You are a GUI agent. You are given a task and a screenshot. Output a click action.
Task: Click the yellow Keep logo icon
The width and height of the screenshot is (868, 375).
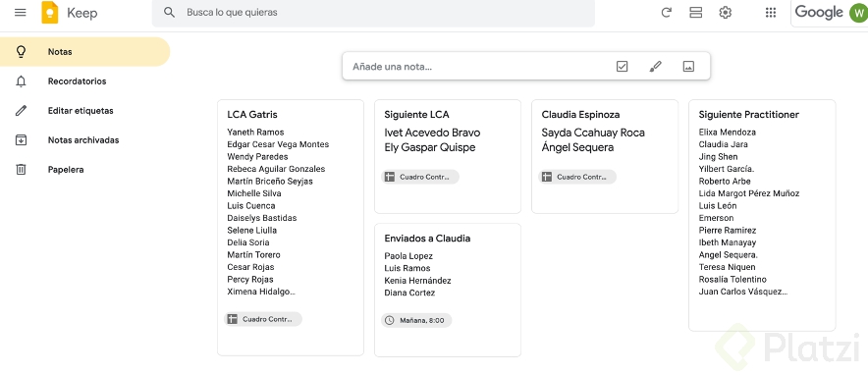[x=50, y=12]
